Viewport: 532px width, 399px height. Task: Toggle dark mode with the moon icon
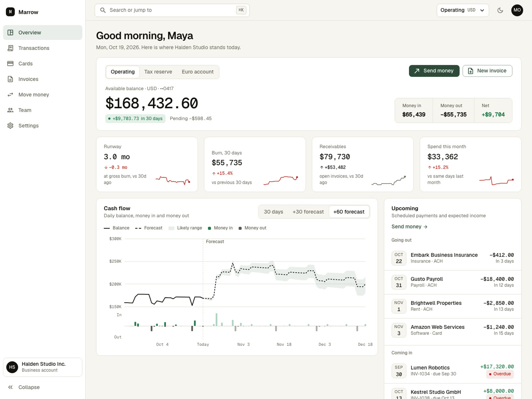(x=500, y=10)
